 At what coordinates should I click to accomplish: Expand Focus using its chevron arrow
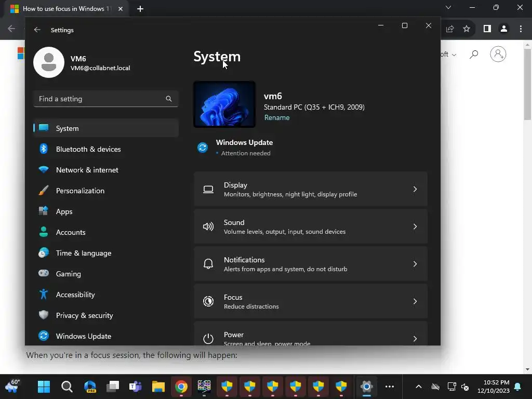(415, 301)
